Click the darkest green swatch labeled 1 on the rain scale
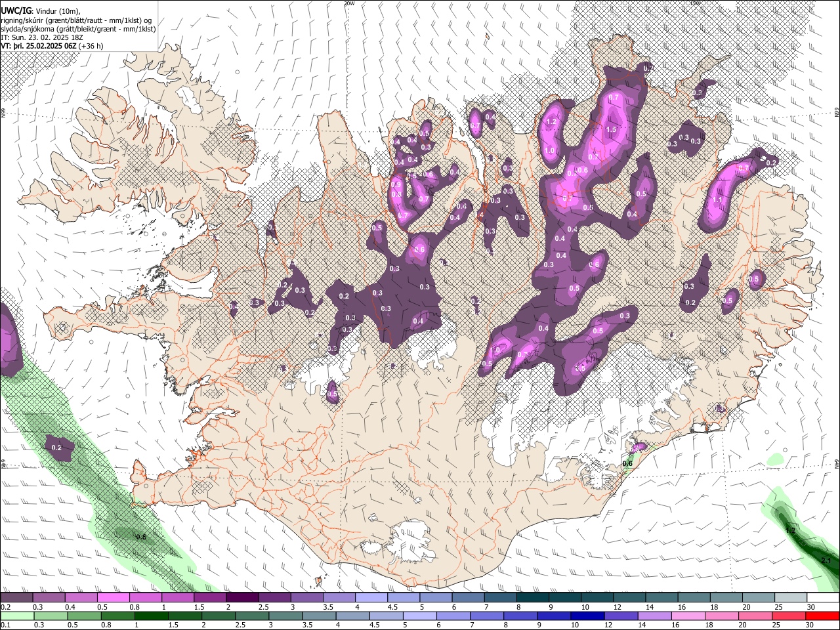This screenshot has height=630, width=840. [152, 616]
